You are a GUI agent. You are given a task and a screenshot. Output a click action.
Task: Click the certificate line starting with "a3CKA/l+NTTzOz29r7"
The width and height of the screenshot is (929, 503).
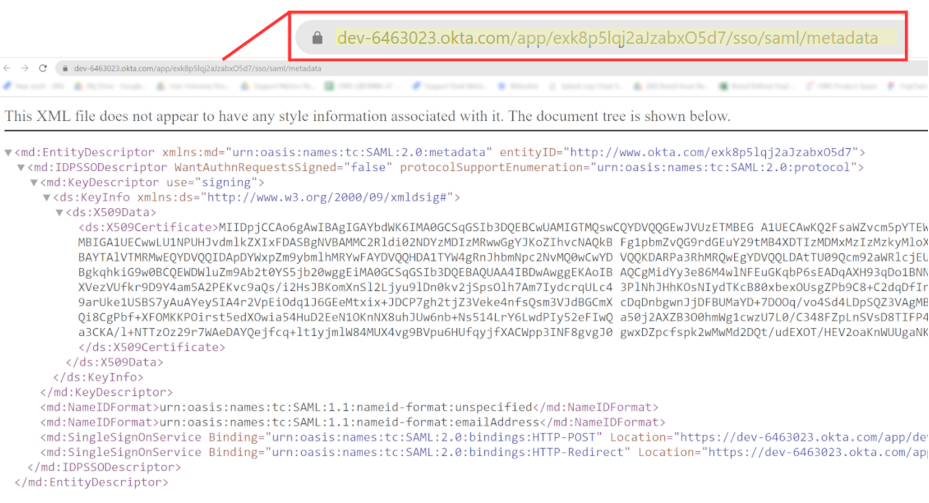(503, 332)
